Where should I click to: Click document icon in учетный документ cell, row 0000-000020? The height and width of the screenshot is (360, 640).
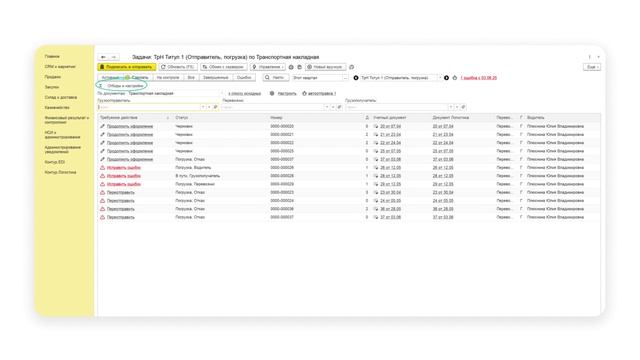376,127
